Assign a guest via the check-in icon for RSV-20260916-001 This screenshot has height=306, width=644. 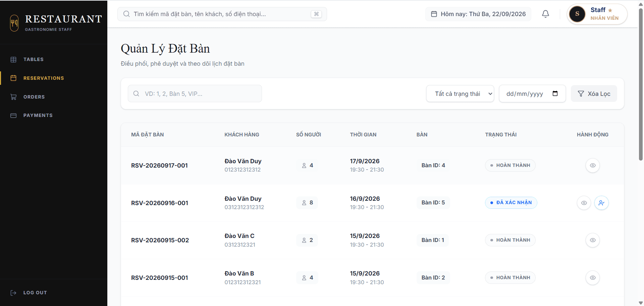(x=601, y=203)
